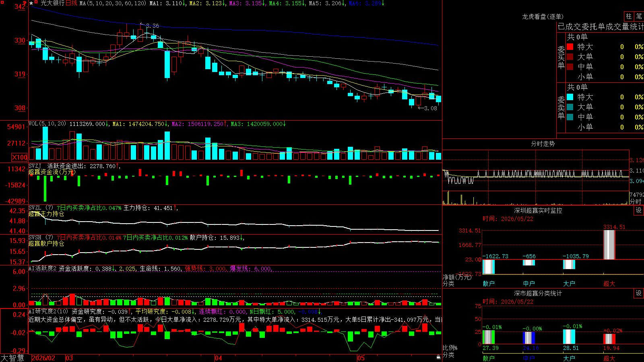Screen dimensions: 644x362
Task: Click the 深市超赢分类统计 panel title
Action: point(538,293)
